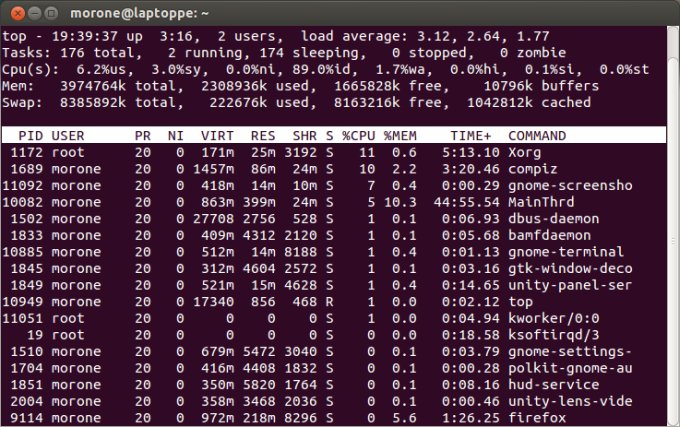
Task: Select the PID column header
Action: [x=31, y=136]
